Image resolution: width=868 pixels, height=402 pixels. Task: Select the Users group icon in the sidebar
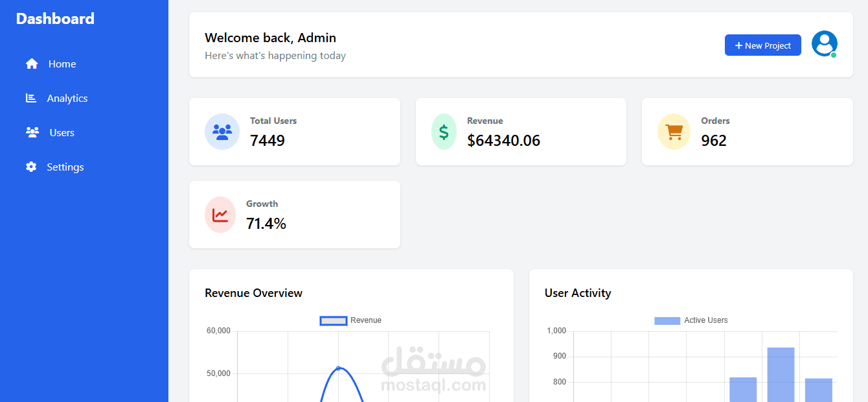click(31, 132)
